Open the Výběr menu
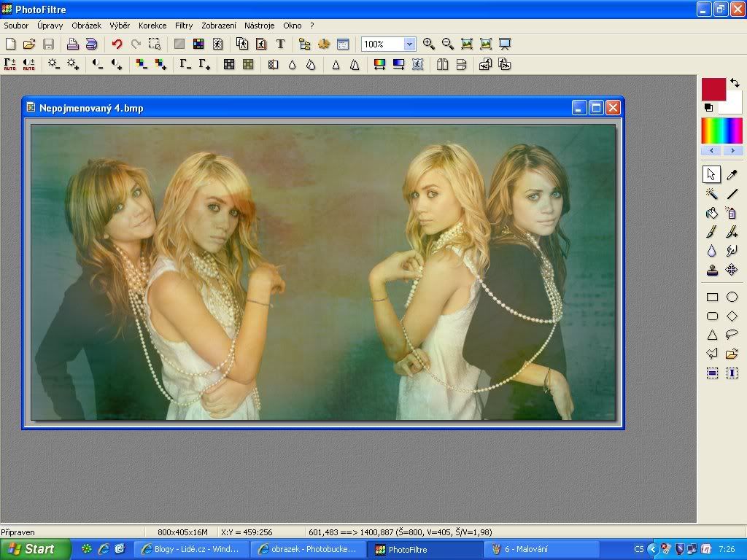Viewport: 747px width, 560px height. coord(120,26)
